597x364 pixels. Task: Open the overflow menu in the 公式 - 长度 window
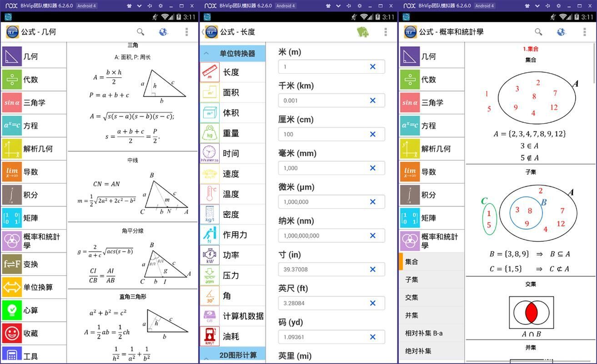pos(386,32)
